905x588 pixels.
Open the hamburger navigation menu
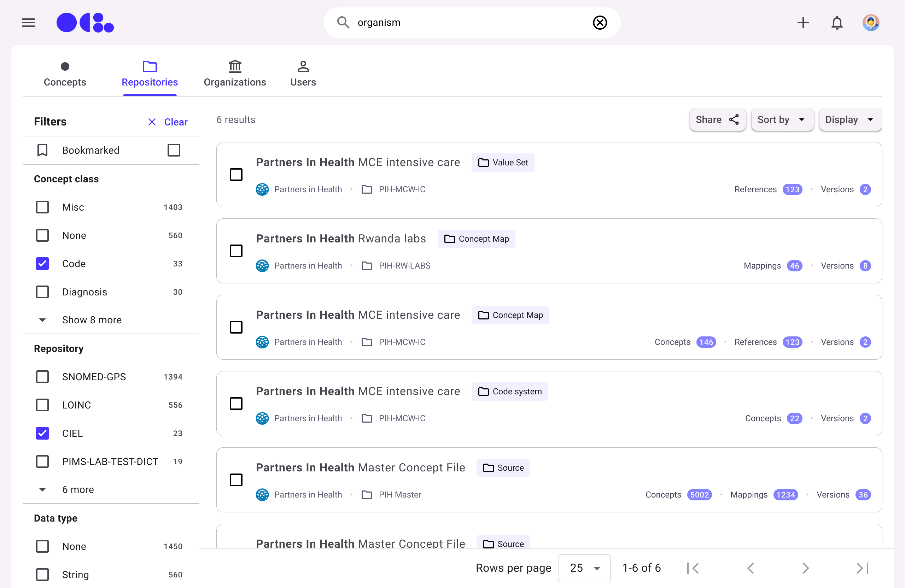click(x=28, y=23)
